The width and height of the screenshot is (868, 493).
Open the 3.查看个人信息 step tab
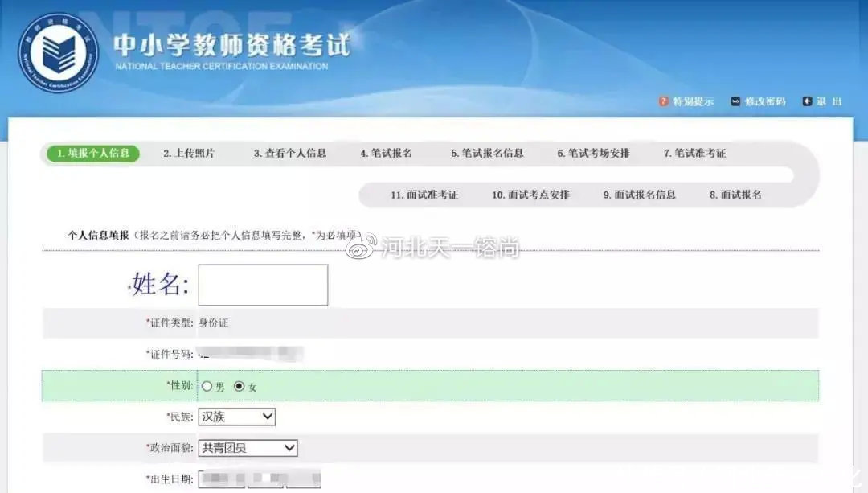pos(291,153)
